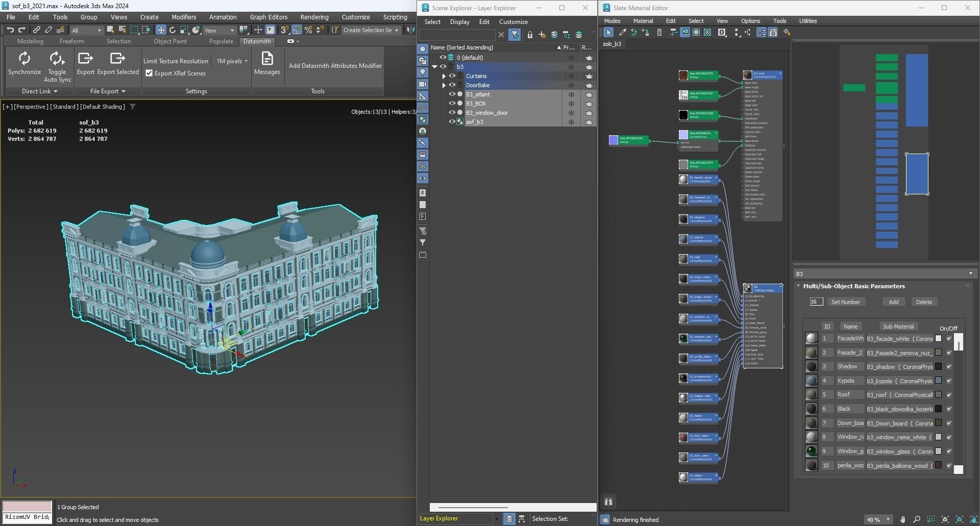This screenshot has height=526, width=980.
Task: Toggle visibility eye of Curtains layer
Action: click(452, 76)
